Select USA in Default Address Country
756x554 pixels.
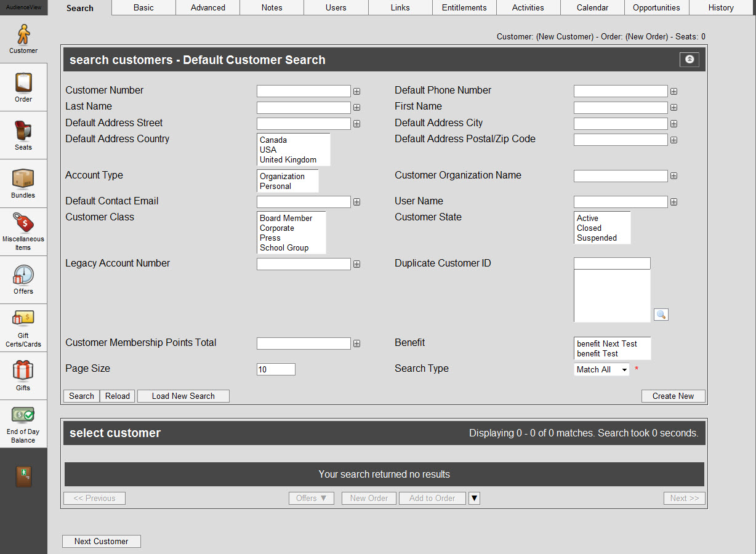click(x=294, y=150)
